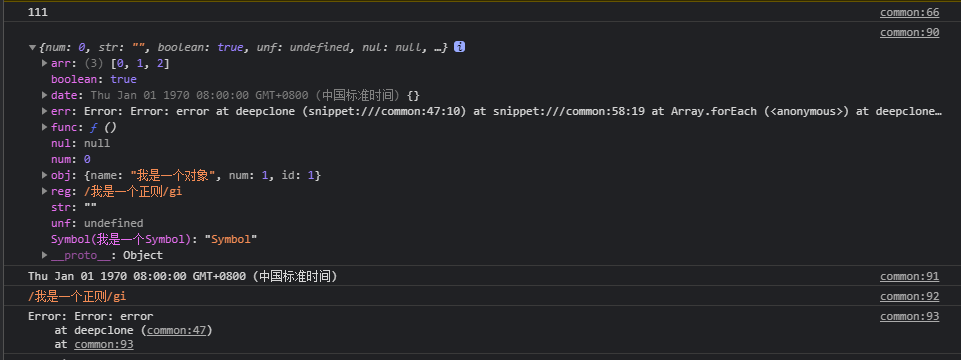Open source link common:91
The height and width of the screenshot is (360, 961).
tap(910, 276)
